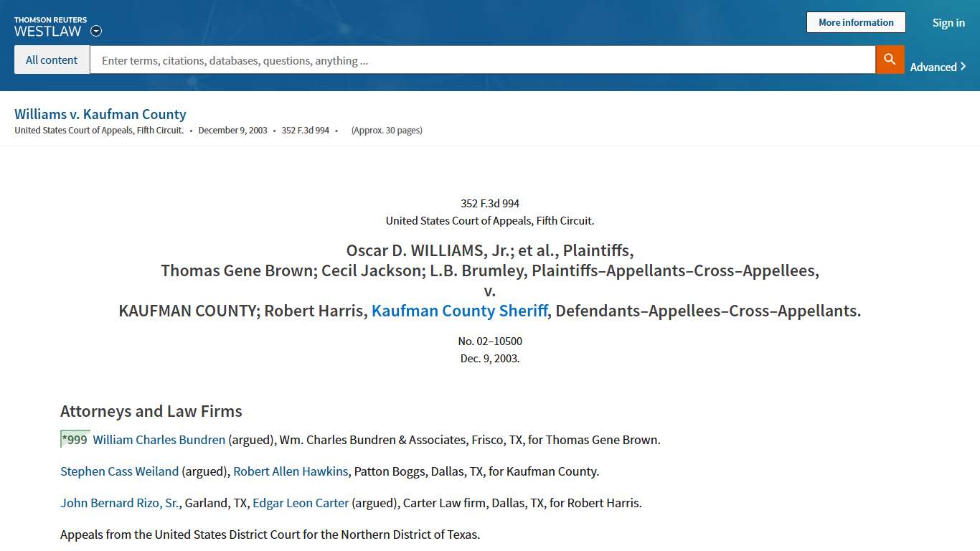Open the All content scope selector
980x551 pixels.
pos(52,60)
